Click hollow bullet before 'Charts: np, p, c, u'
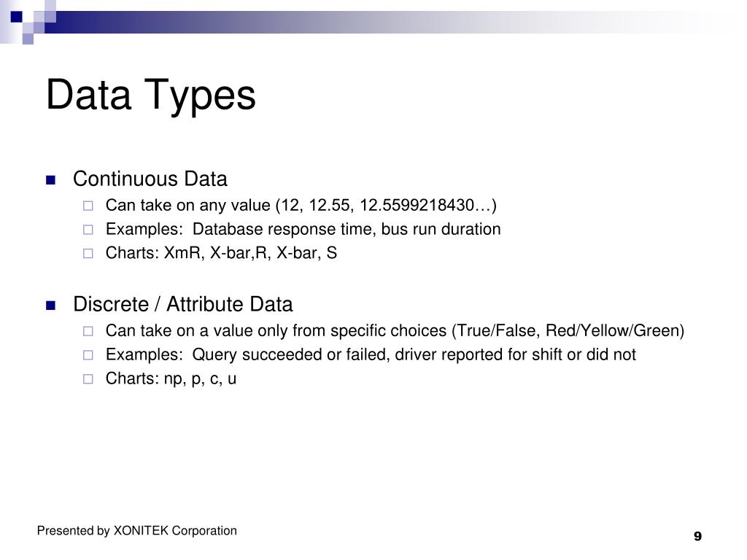747x560 pixels. (88, 379)
